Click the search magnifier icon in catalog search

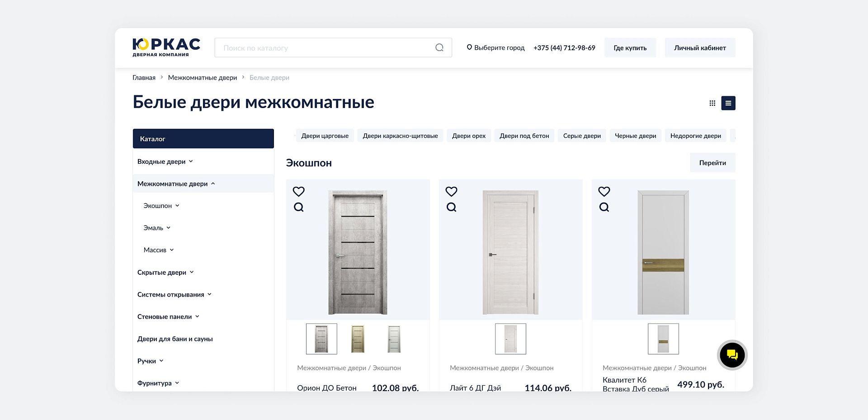click(x=439, y=47)
